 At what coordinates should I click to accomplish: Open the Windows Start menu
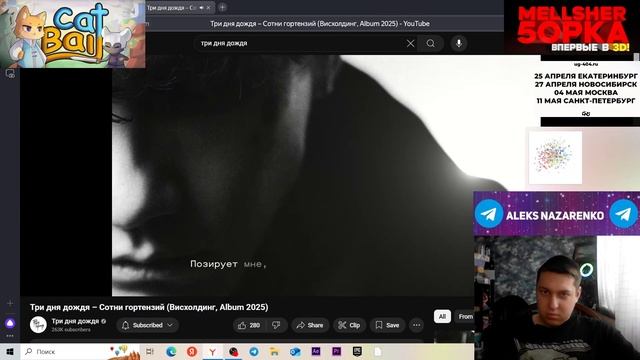pos(10,351)
